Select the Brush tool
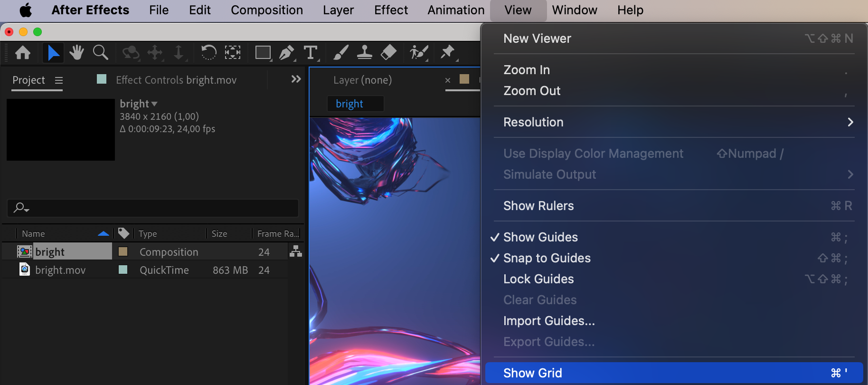868x385 pixels. pos(340,52)
